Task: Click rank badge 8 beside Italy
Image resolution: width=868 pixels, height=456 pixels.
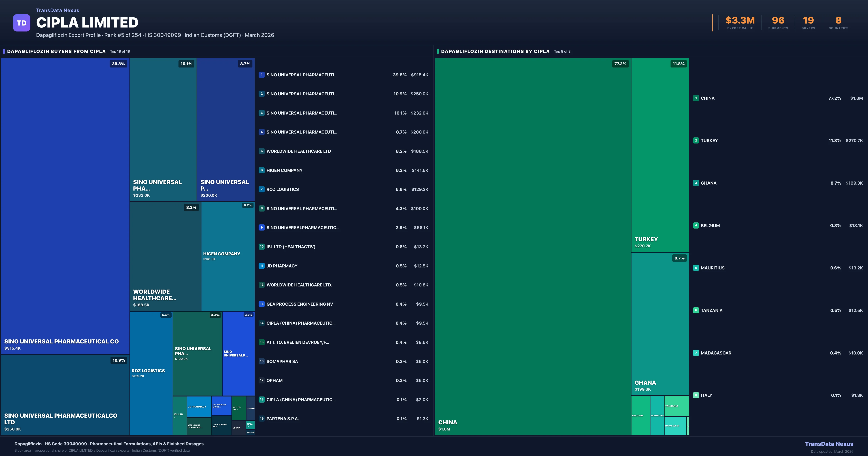Action: click(x=696, y=395)
